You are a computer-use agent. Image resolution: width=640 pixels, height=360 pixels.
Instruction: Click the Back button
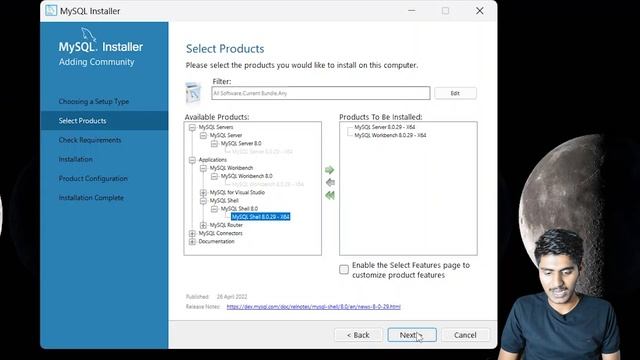pyautogui.click(x=358, y=335)
